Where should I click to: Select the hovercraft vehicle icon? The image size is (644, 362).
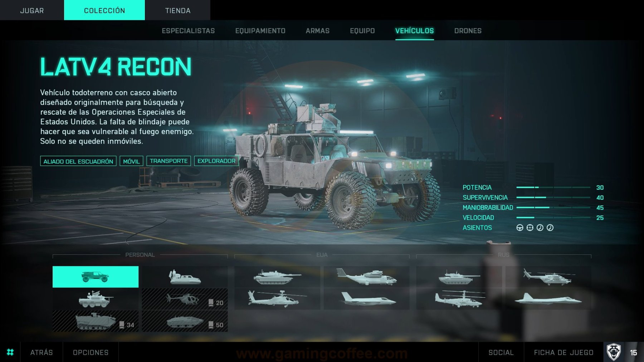click(185, 277)
